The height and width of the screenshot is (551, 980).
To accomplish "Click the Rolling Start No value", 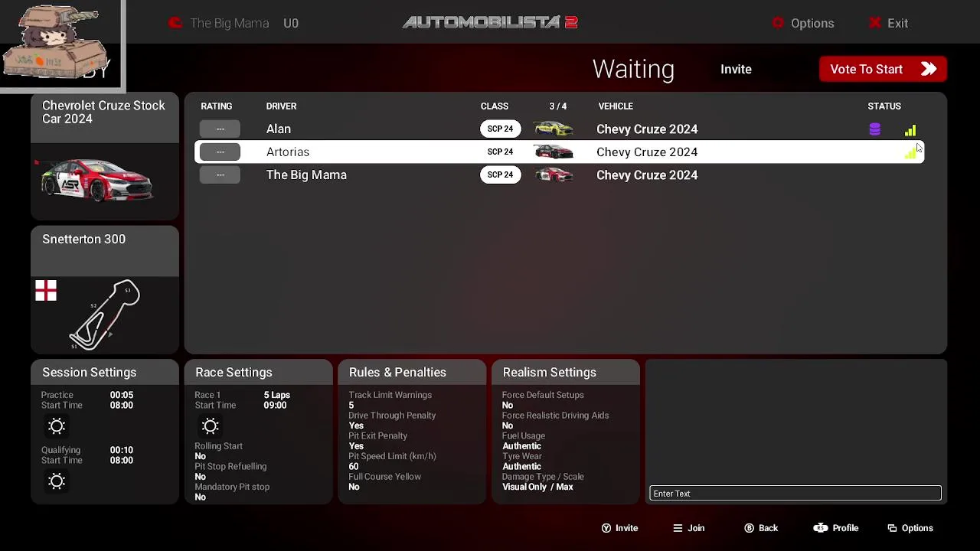I will coord(200,456).
